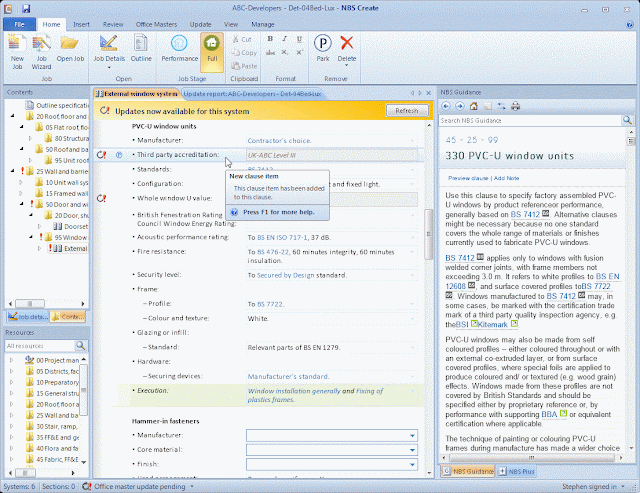The image size is (640, 493).
Task: Open the Kitemark link
Action: (492, 324)
